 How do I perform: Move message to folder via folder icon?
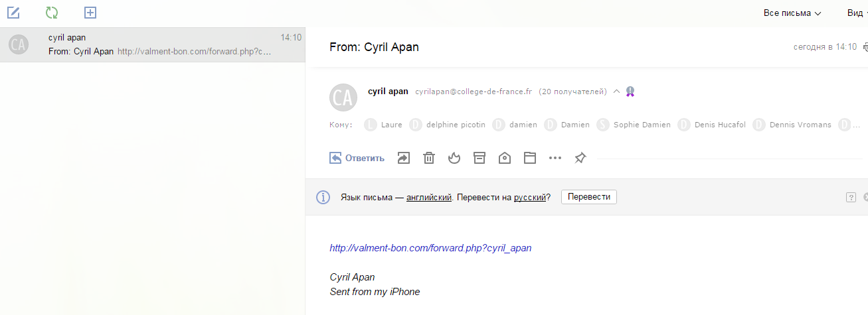point(529,158)
